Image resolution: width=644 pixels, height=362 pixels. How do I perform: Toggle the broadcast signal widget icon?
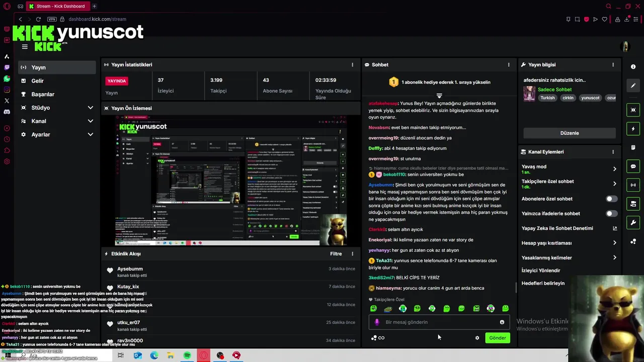click(x=633, y=185)
